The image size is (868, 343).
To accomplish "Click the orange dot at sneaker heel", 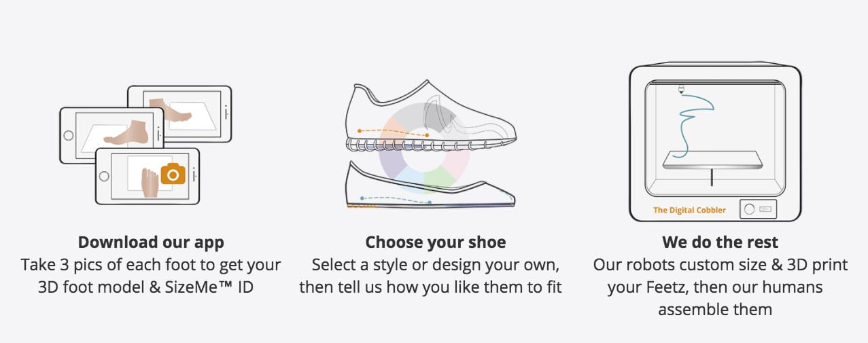I will (360, 130).
